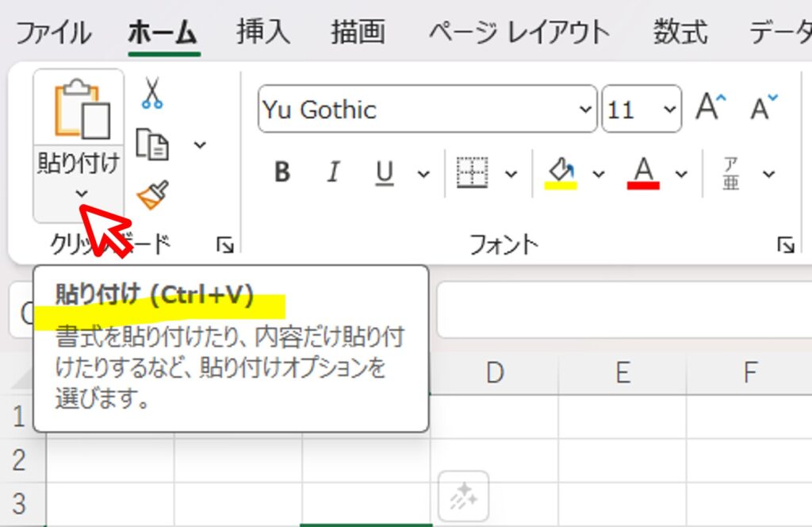812x527 pixels.
Task: Open the フォント group dialog launcher
Action: [x=785, y=246]
